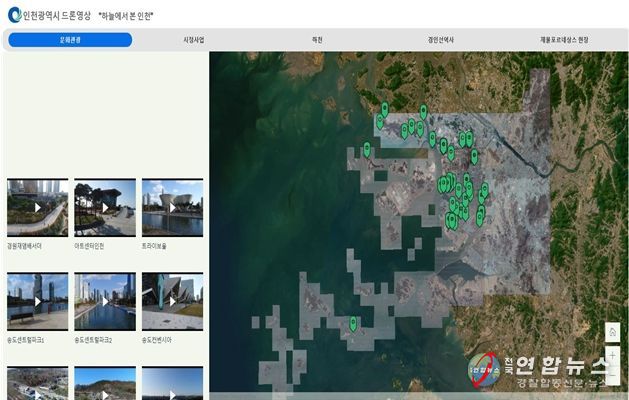The height and width of the screenshot is (400, 629).
Task: Open the 하천 tab
Action: 317,40
